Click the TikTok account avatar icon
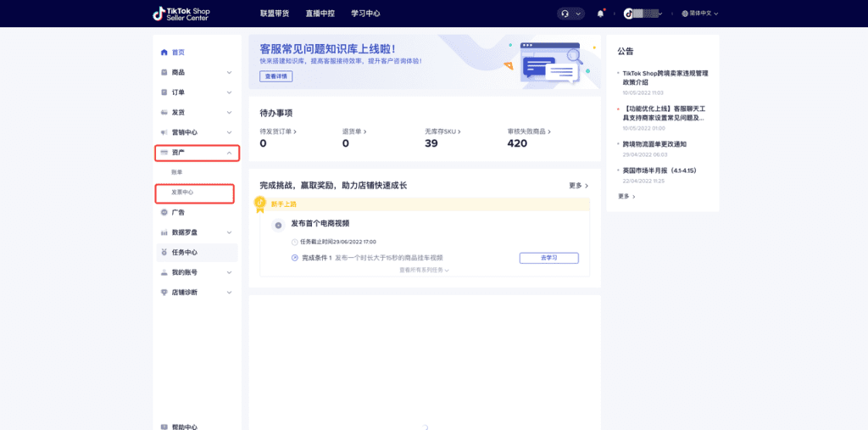The width and height of the screenshot is (868, 430). click(628, 14)
